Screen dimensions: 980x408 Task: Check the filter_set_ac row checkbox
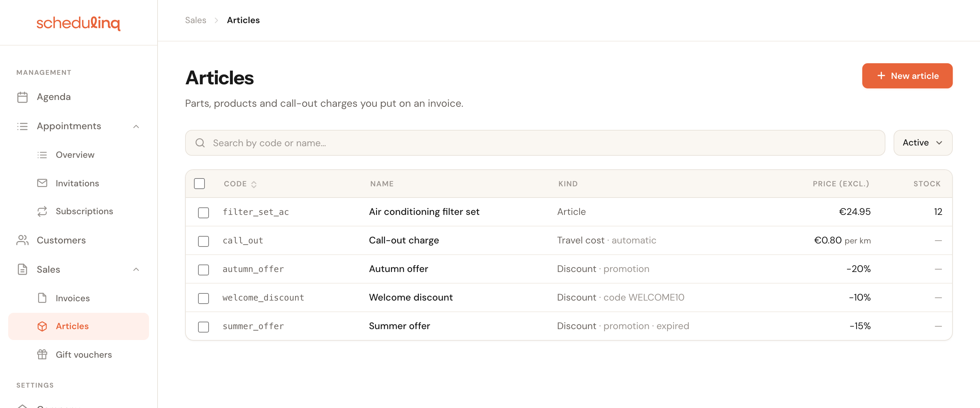click(203, 213)
